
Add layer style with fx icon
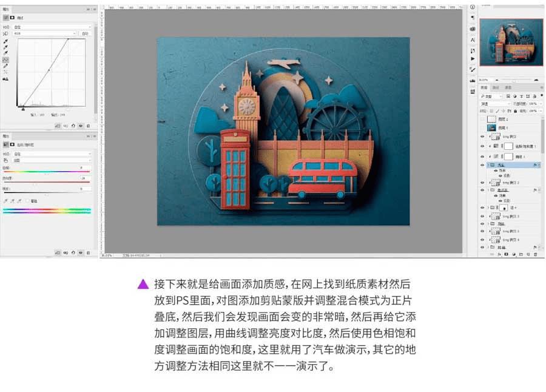point(499,255)
